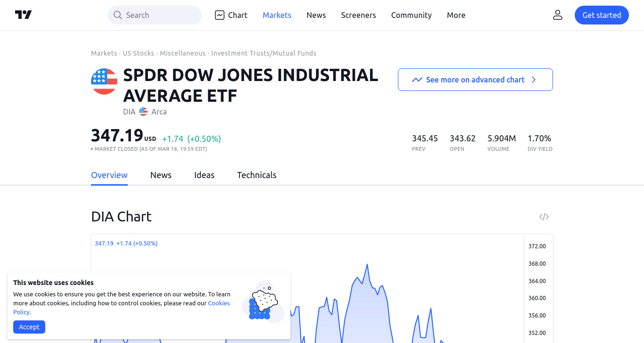Screen dimensions: 644x343
Task: Click the TradingView logo
Action: [x=24, y=15]
